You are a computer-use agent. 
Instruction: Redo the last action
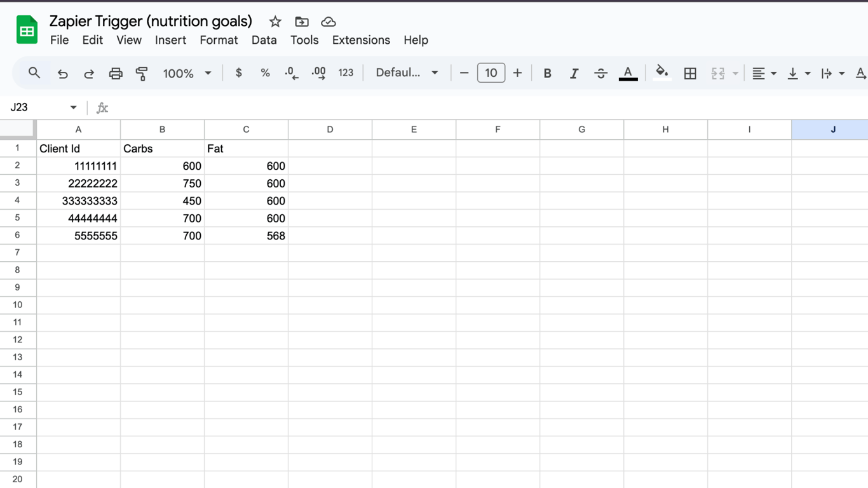tap(88, 73)
